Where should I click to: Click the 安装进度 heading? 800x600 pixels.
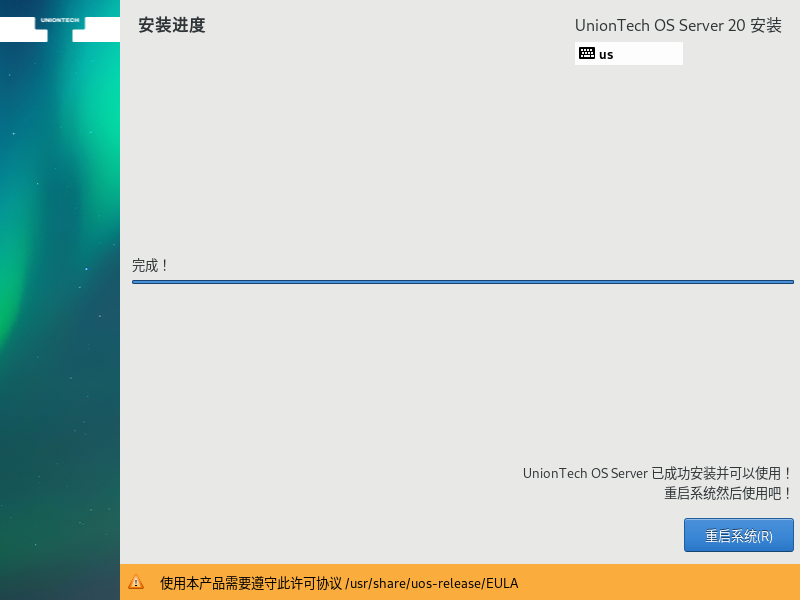pos(171,25)
